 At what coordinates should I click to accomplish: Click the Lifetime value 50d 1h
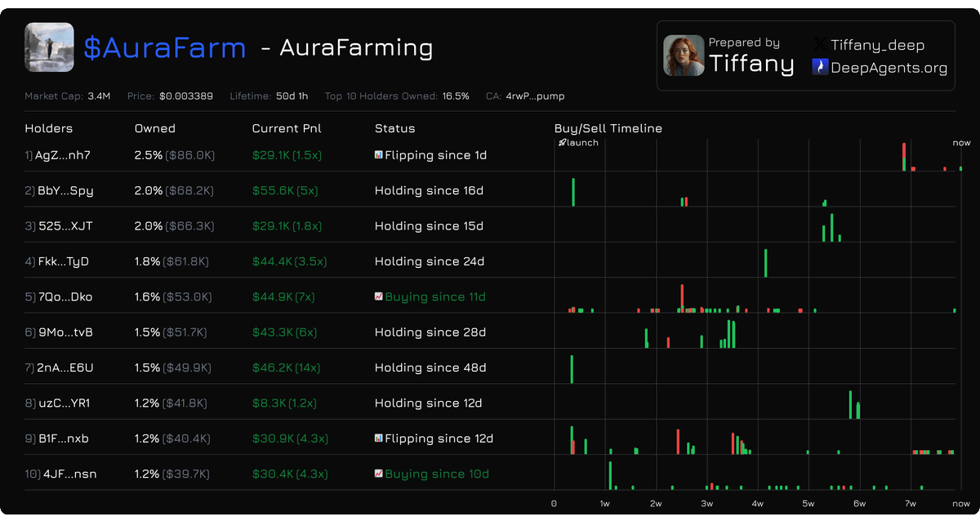(292, 96)
